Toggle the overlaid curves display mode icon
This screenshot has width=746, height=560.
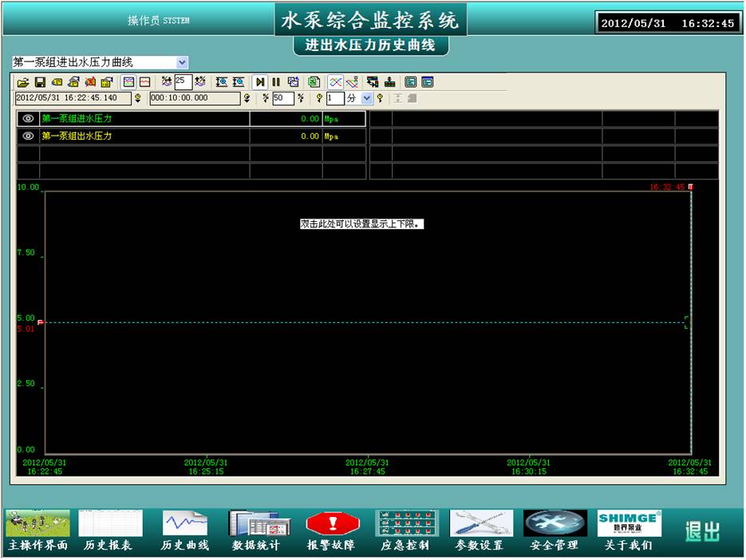coord(336,82)
